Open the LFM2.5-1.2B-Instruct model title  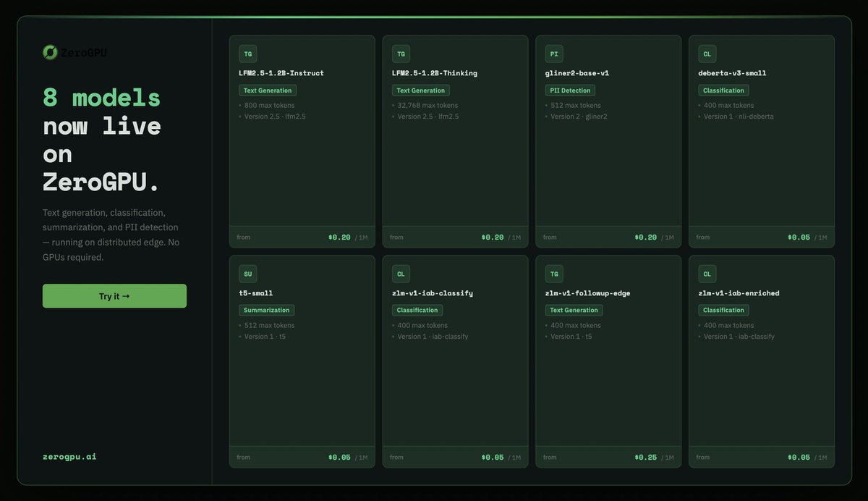click(x=281, y=73)
